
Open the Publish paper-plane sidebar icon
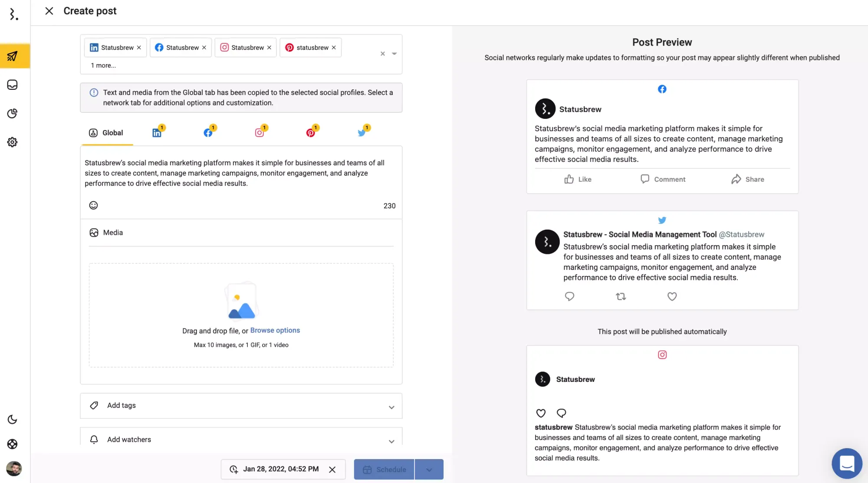13,56
